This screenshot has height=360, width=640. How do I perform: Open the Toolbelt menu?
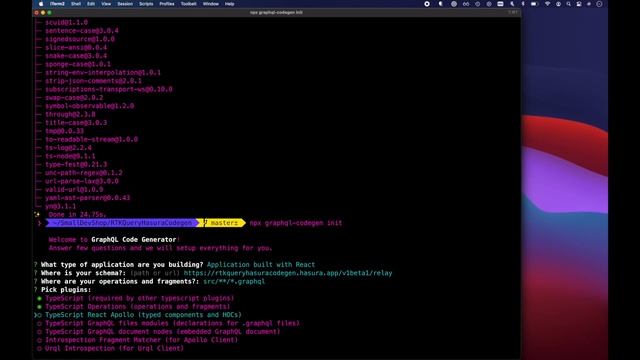click(188, 4)
